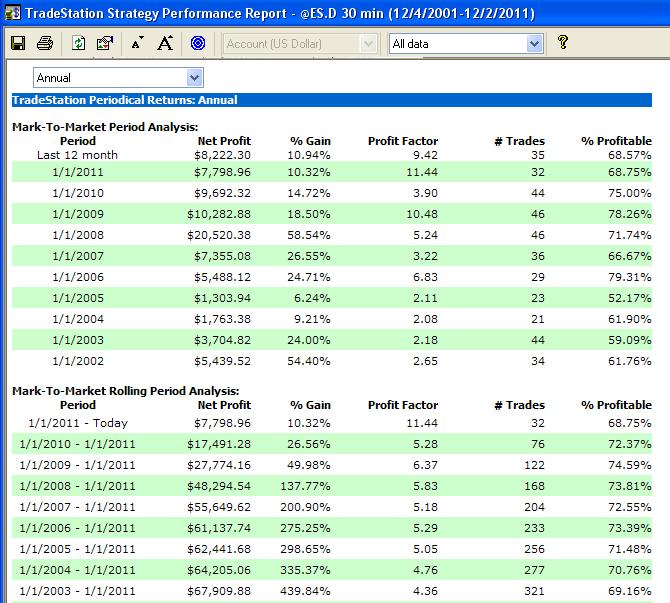Select the Last 12 month period row
670x603 pixels.
click(x=332, y=155)
